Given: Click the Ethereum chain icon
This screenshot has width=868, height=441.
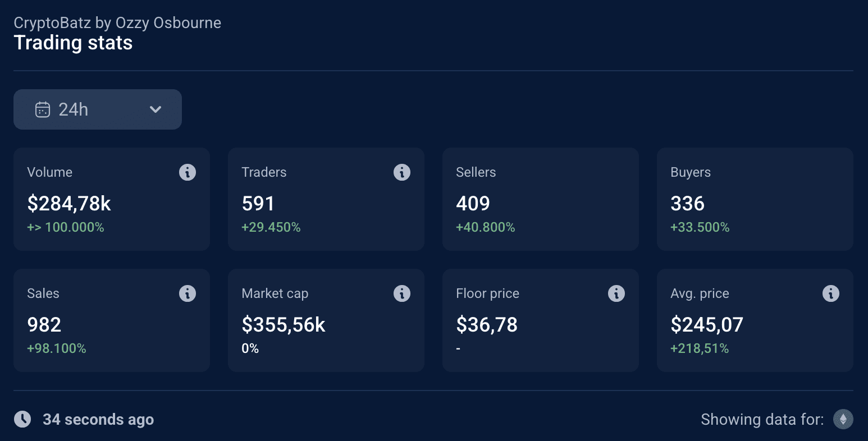Looking at the screenshot, I should pos(843,419).
